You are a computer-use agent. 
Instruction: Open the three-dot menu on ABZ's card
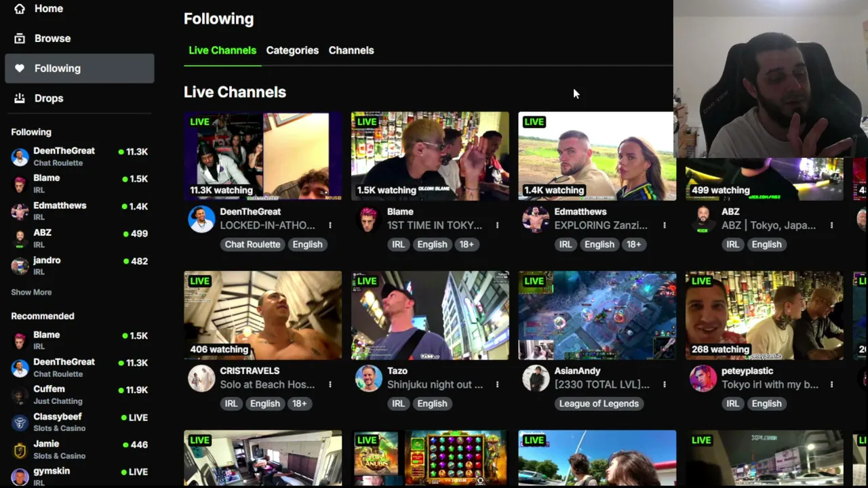point(831,225)
